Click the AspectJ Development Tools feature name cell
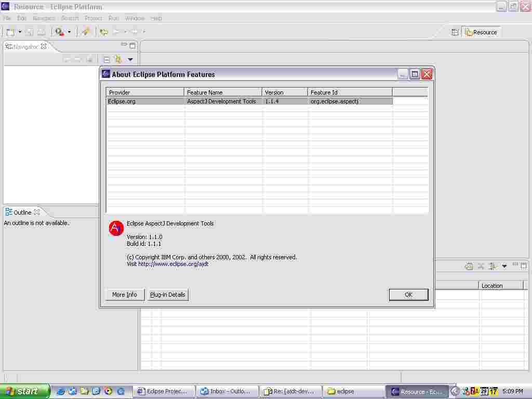The width and height of the screenshot is (532, 399). click(x=223, y=101)
